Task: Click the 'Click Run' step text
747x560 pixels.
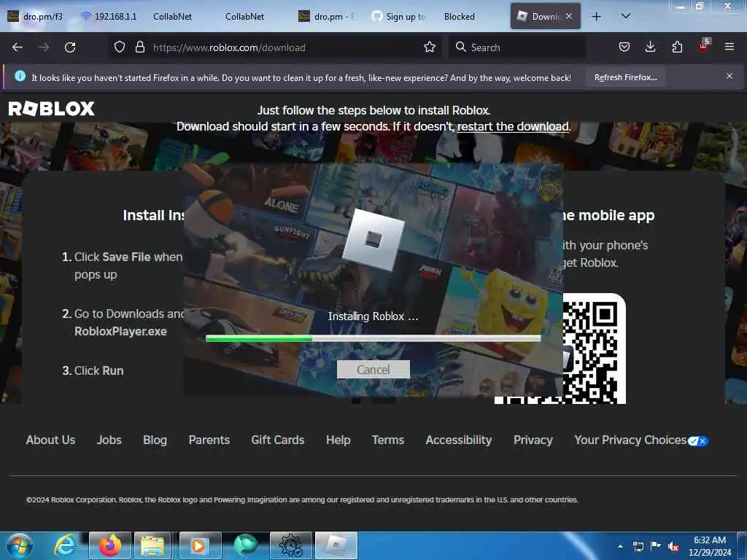Action: coord(98,370)
